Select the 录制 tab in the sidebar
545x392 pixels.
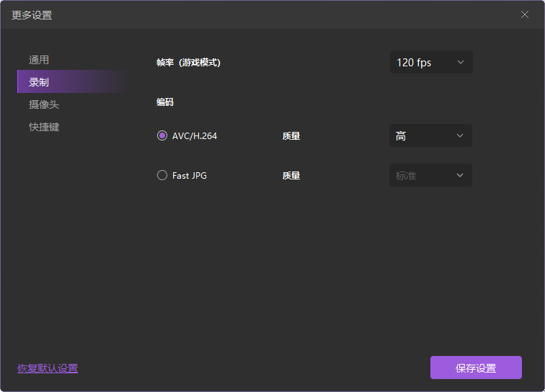click(x=39, y=82)
